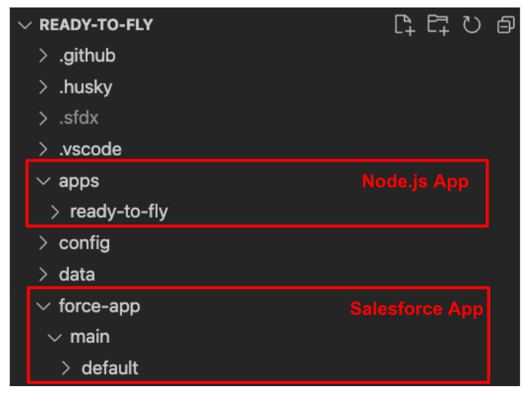Image resolution: width=532 pixels, height=396 pixels.
Task: Refresh the Explorer file tree
Action: coord(471,25)
